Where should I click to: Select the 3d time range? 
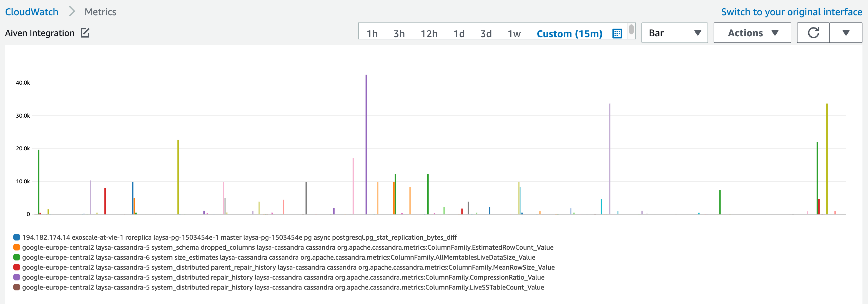pyautogui.click(x=486, y=33)
